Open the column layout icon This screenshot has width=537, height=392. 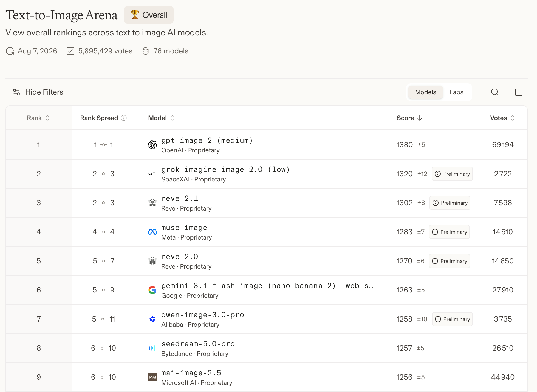coord(519,92)
